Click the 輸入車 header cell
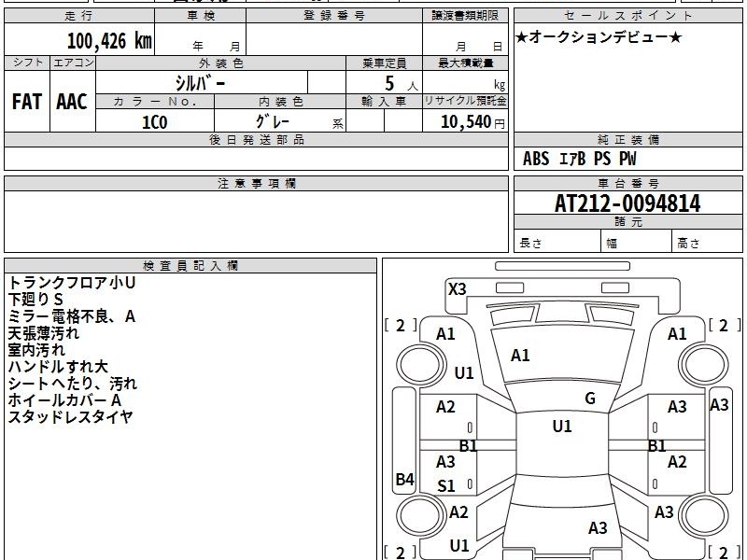Image resolution: width=747 pixels, height=560 pixels. 384,102
